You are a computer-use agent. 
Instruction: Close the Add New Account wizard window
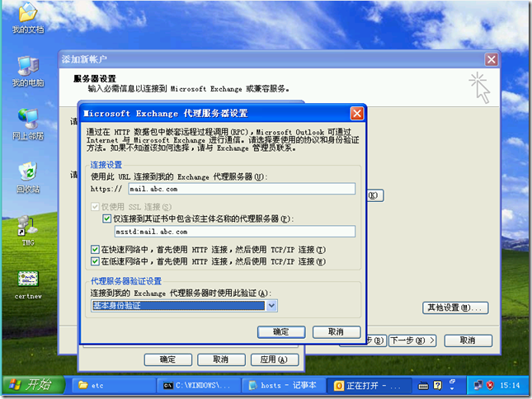pyautogui.click(x=491, y=59)
